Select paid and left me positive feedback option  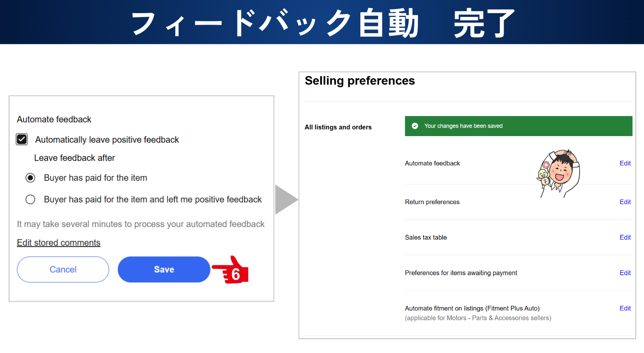point(30,199)
